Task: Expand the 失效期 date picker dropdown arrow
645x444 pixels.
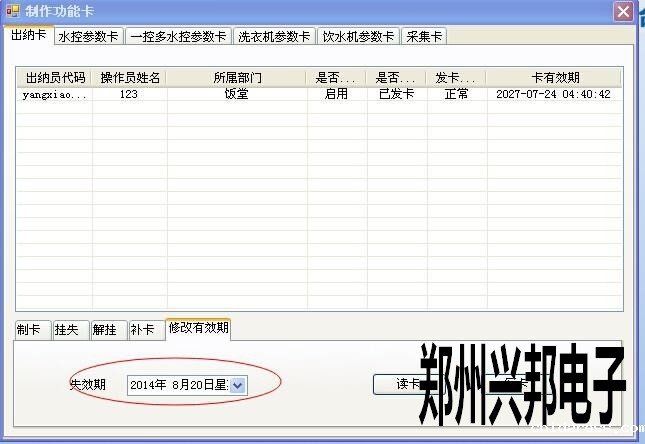Action: pos(238,385)
